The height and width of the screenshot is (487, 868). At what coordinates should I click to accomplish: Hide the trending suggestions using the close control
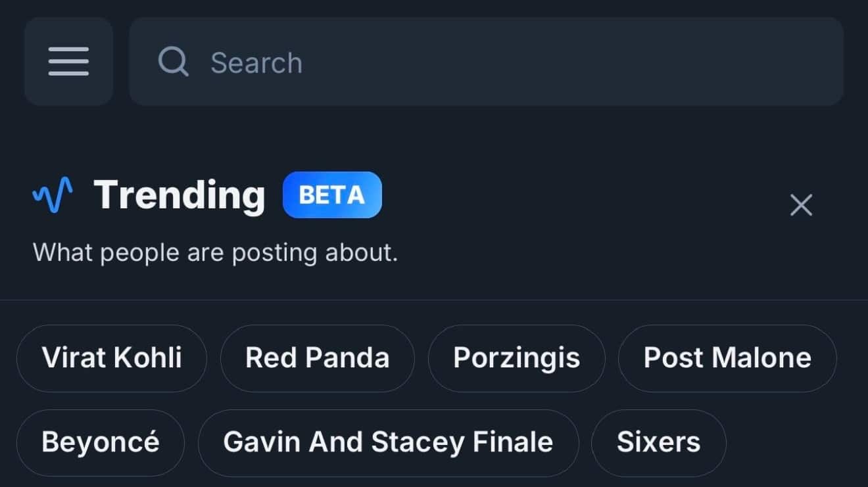pyautogui.click(x=801, y=205)
